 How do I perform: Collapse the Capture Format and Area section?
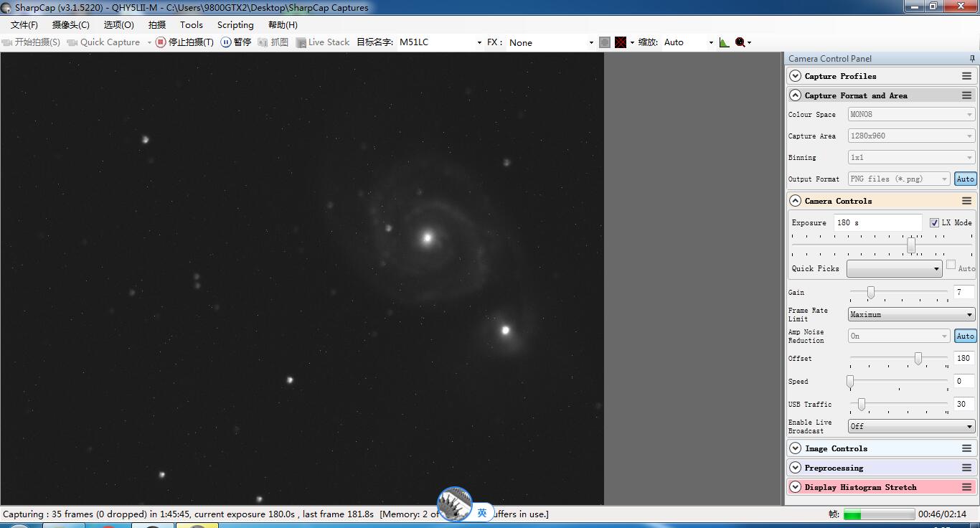click(x=795, y=95)
